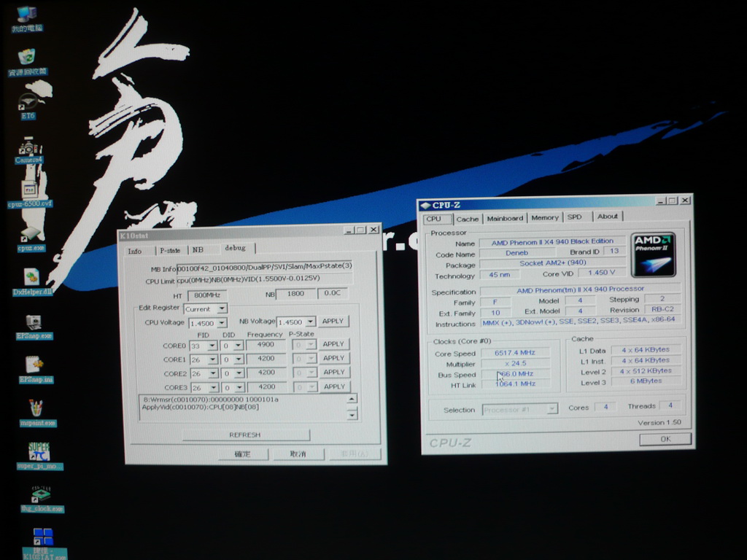Open the Mainboard tab in CPU-Z

click(505, 218)
